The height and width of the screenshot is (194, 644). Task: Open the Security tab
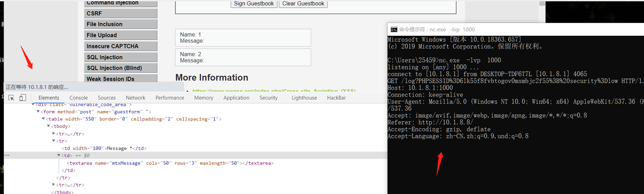click(269, 98)
